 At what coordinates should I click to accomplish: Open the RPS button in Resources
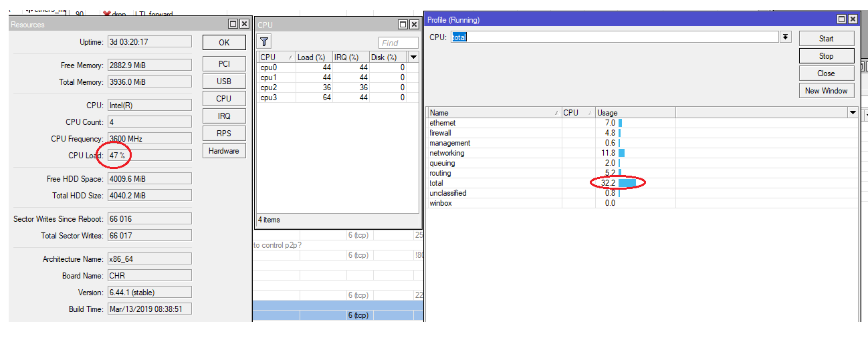coord(224,134)
